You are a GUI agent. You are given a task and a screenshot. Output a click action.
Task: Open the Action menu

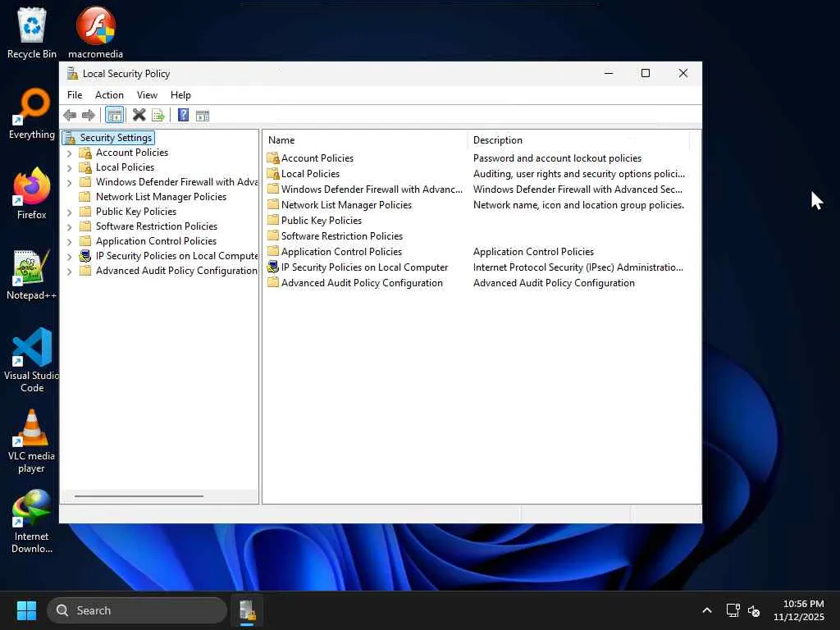(x=109, y=95)
